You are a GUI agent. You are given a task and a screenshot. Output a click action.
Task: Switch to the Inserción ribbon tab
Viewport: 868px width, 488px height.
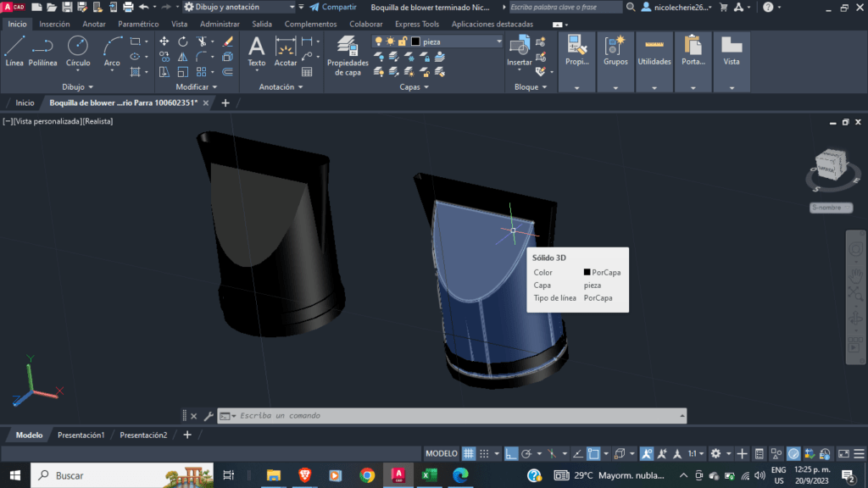pyautogui.click(x=54, y=25)
